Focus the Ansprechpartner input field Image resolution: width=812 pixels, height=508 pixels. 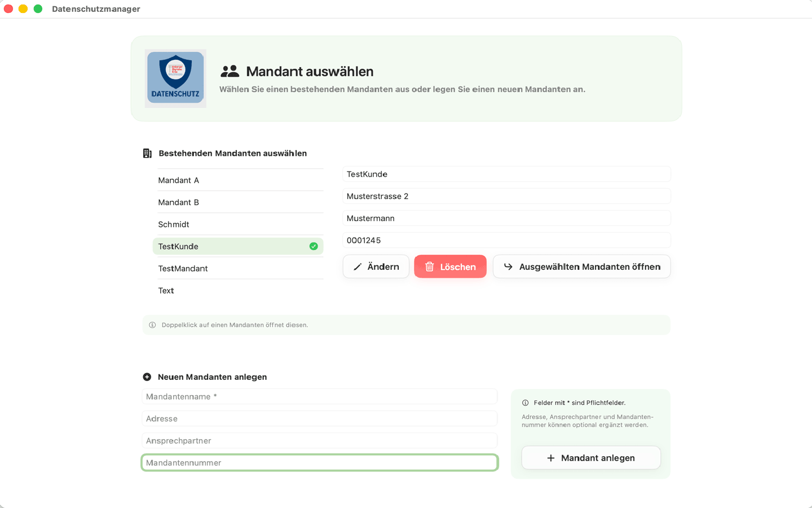pyautogui.click(x=319, y=440)
